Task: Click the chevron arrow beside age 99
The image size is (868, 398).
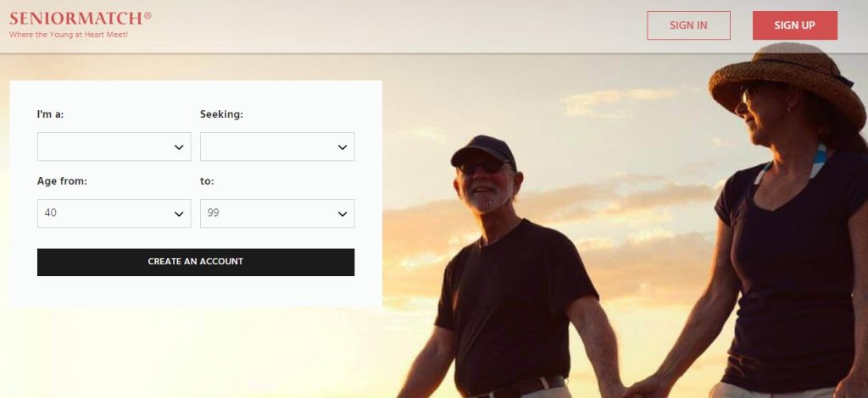Action: click(342, 214)
